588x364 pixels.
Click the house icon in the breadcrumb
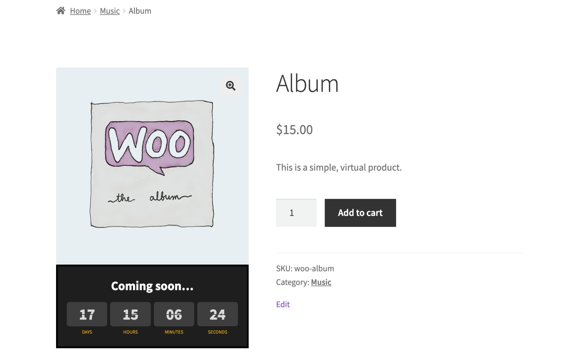[61, 11]
